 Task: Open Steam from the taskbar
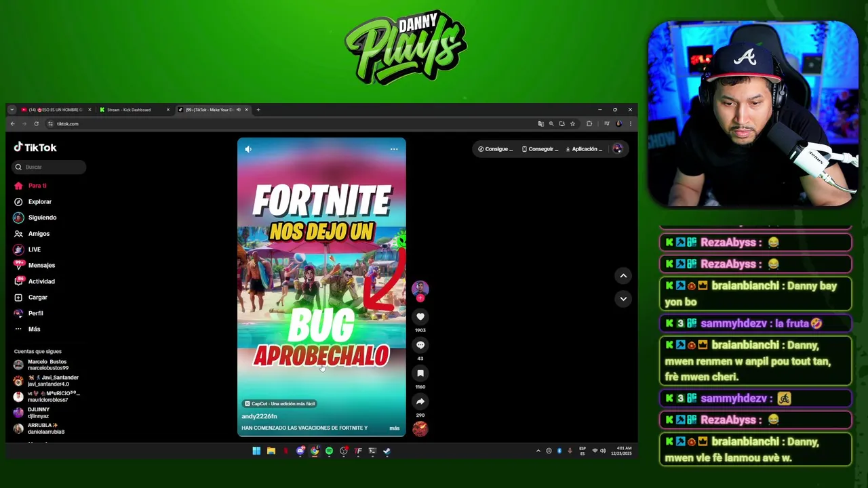387,451
